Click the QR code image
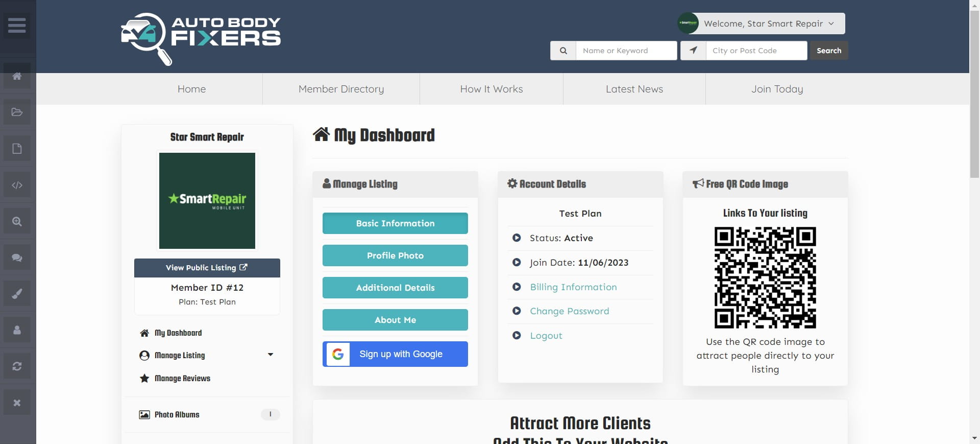The width and height of the screenshot is (980, 444). click(765, 277)
